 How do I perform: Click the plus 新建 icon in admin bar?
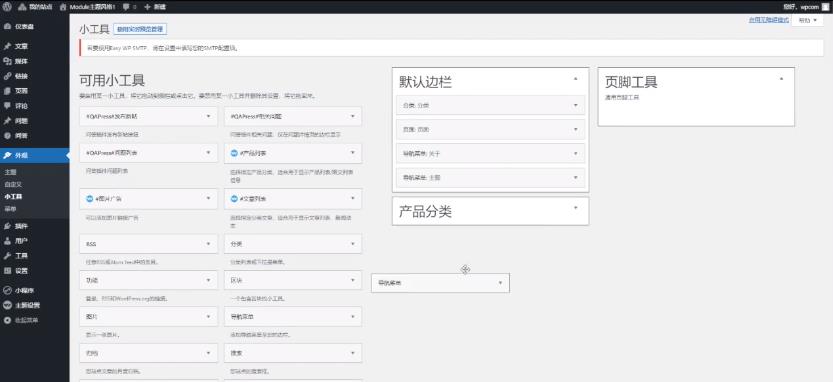[x=147, y=7]
